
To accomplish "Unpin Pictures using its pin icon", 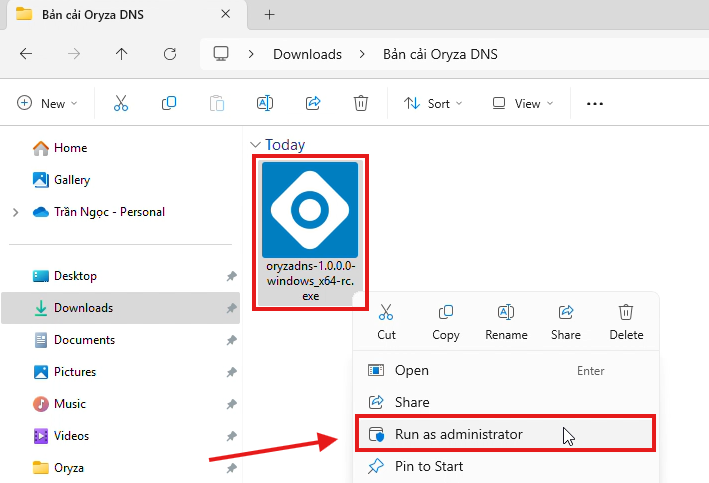I will click(x=232, y=372).
